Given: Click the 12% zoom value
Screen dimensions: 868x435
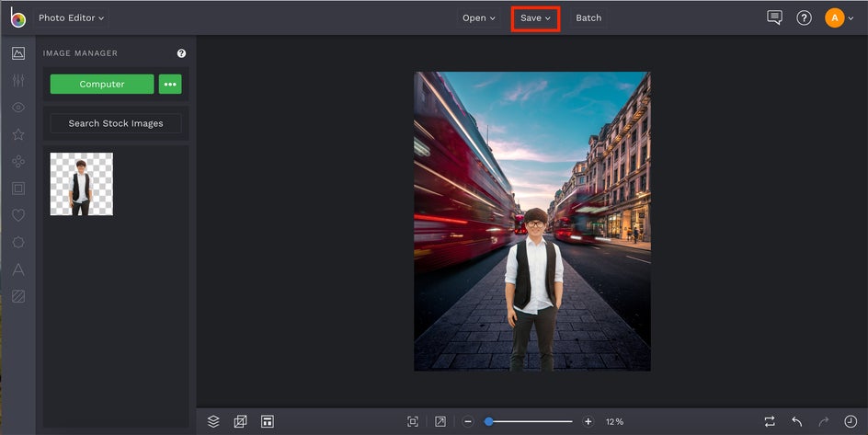Looking at the screenshot, I should [x=614, y=422].
